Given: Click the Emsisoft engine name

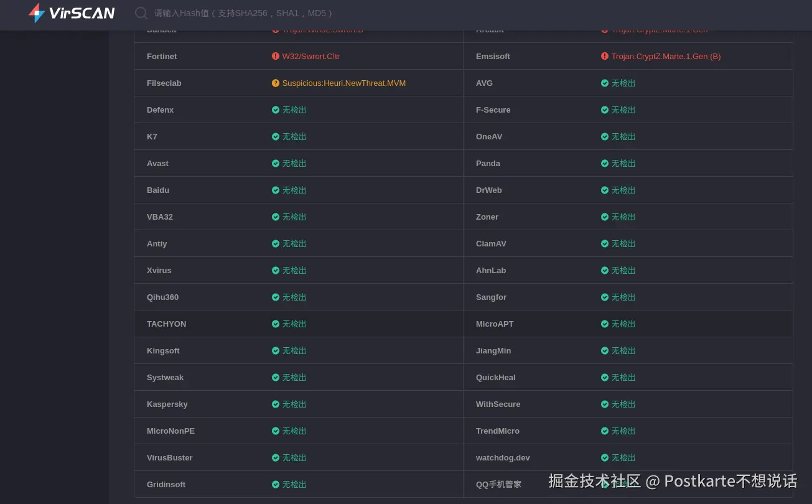Looking at the screenshot, I should (x=493, y=56).
